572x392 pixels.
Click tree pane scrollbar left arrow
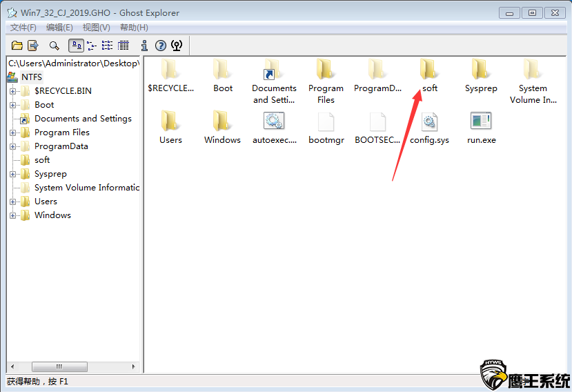(13, 366)
